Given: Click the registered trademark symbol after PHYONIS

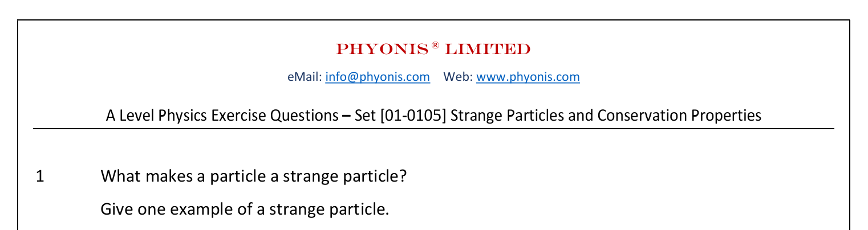Looking at the screenshot, I should [435, 46].
